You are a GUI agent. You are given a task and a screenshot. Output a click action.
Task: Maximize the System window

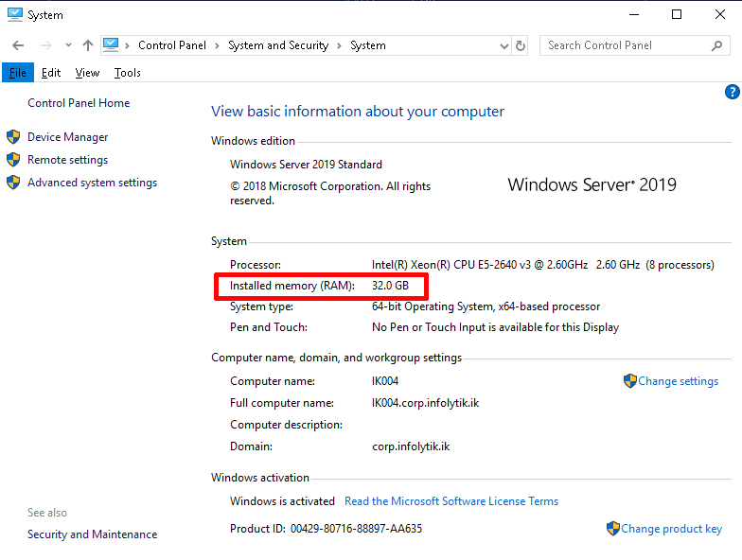coord(677,15)
